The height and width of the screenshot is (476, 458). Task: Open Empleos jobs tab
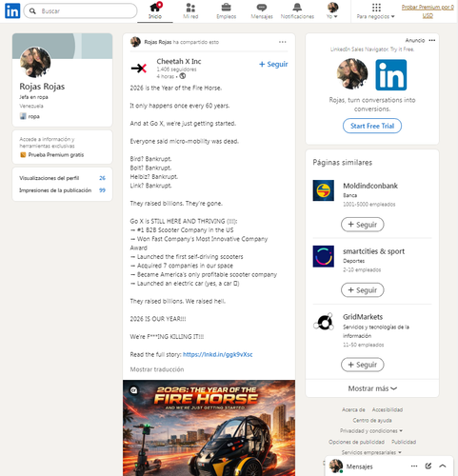(227, 11)
